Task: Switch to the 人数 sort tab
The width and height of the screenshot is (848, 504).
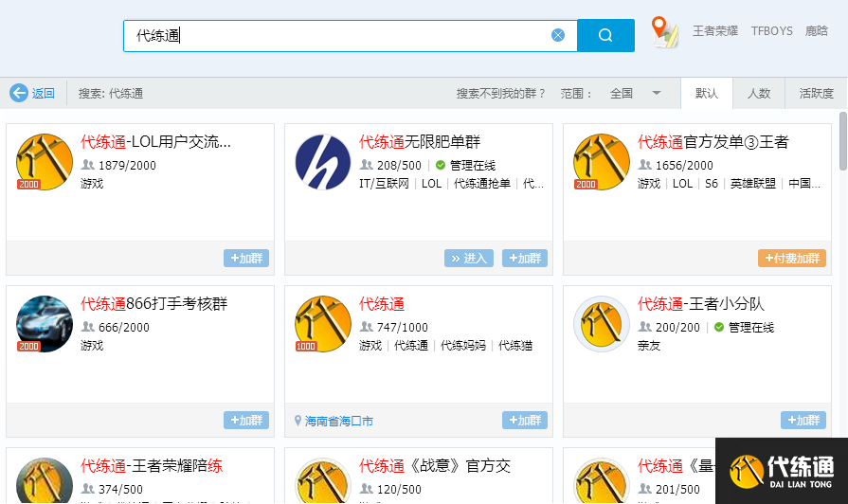Action: (759, 94)
